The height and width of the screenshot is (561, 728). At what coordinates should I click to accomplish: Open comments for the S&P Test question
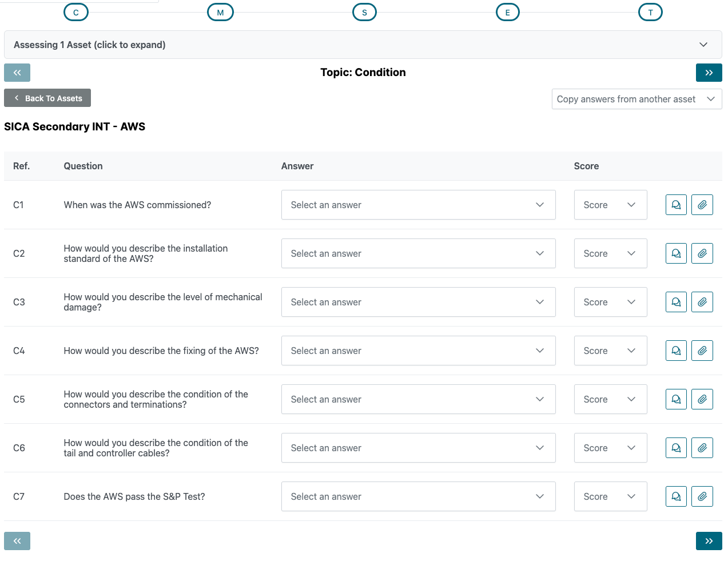[x=676, y=496]
